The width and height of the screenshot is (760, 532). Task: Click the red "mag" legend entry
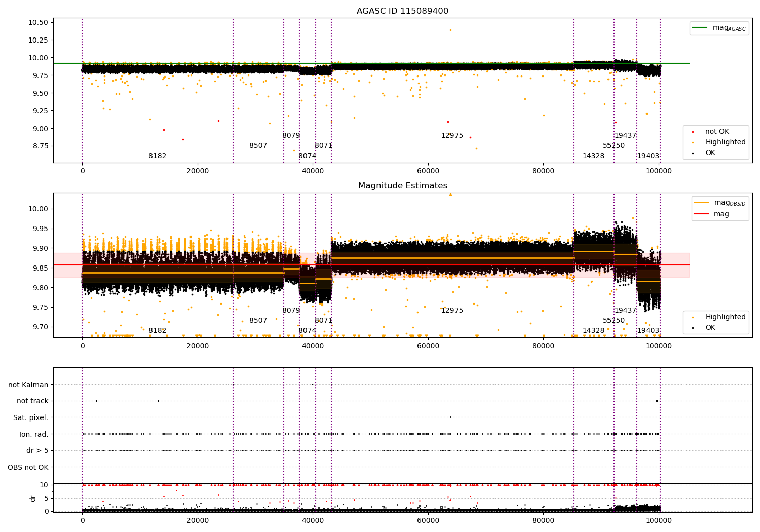[x=711, y=214]
